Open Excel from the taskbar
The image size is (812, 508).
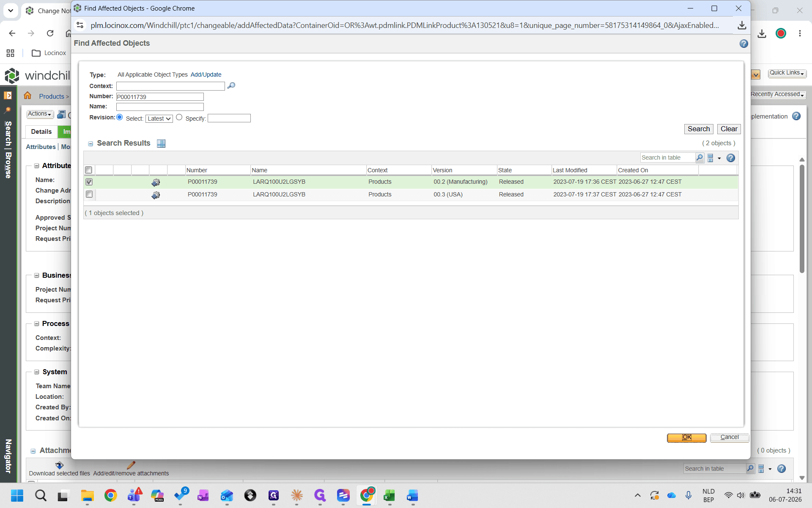point(389,495)
